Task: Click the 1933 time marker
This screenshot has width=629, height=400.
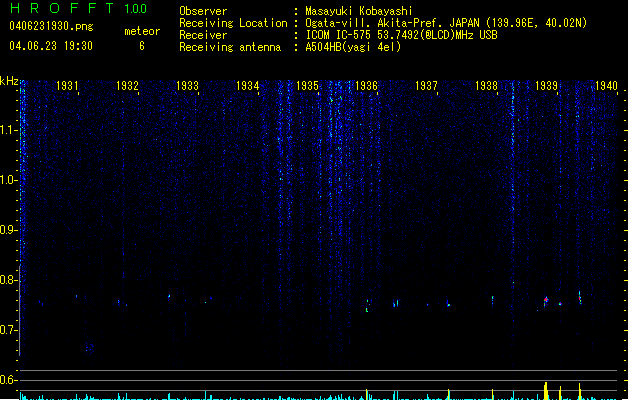Action: (187, 85)
